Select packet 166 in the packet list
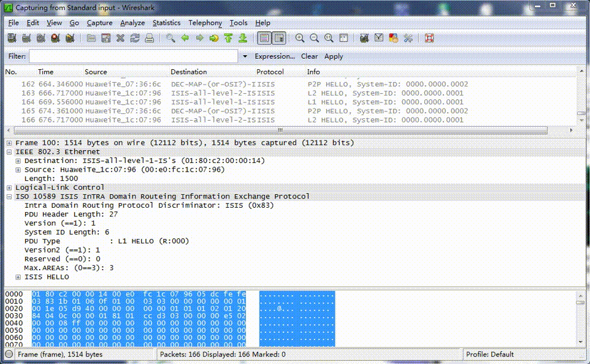 289,120
